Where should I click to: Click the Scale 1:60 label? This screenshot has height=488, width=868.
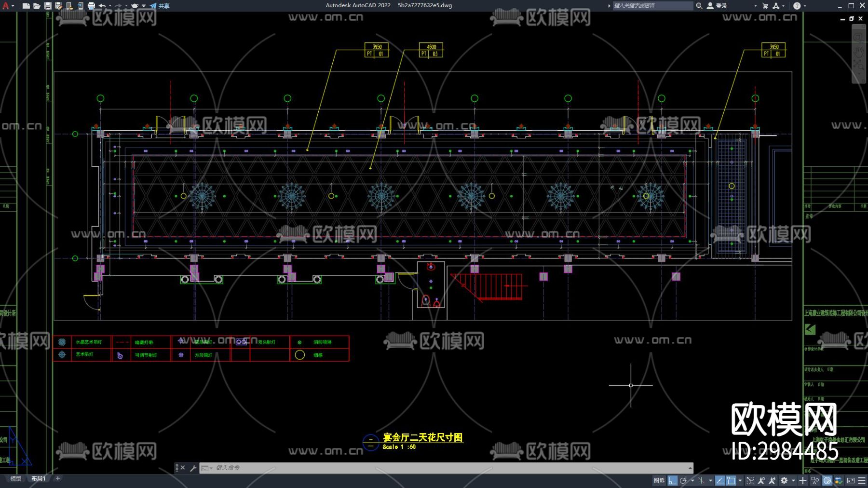[x=399, y=447]
